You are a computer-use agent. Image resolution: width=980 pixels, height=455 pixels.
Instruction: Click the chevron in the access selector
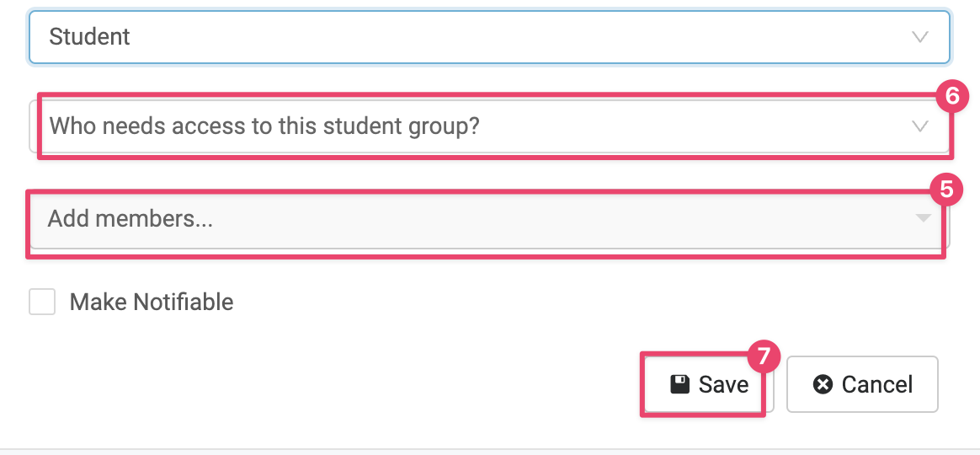919,126
